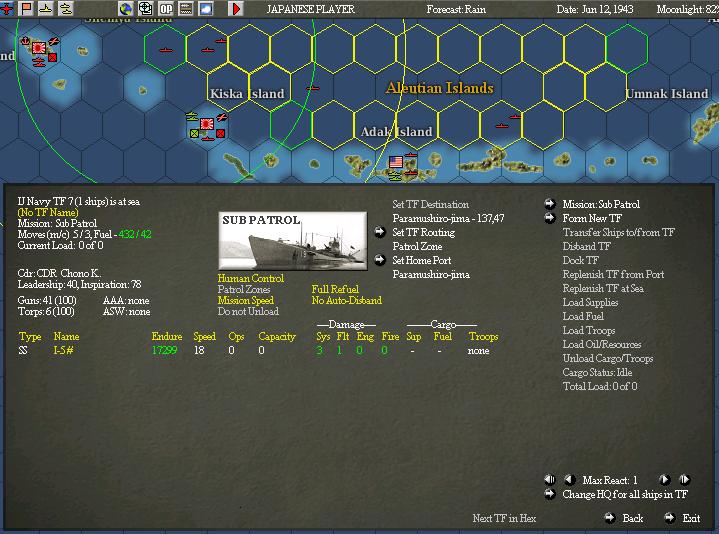Click Set Home Port label
Viewport: 719px width, 534px height.
[x=421, y=260]
